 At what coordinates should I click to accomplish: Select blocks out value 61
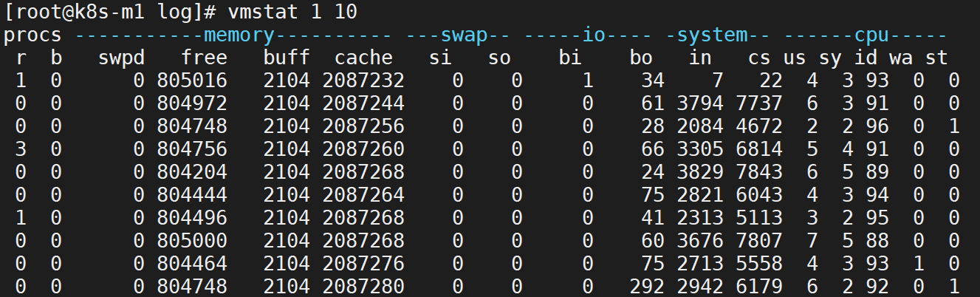point(653,103)
